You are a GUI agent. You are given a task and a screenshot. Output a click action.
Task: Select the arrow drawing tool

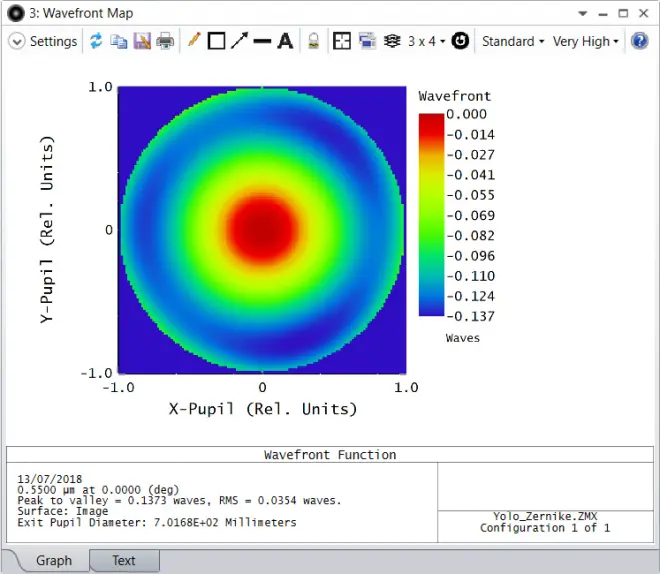point(239,41)
